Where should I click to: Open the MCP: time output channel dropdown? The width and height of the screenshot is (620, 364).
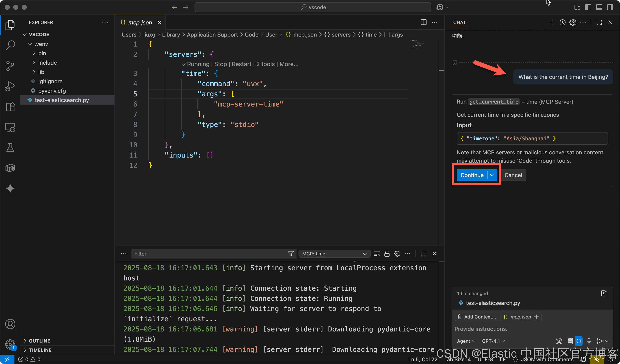pos(334,254)
